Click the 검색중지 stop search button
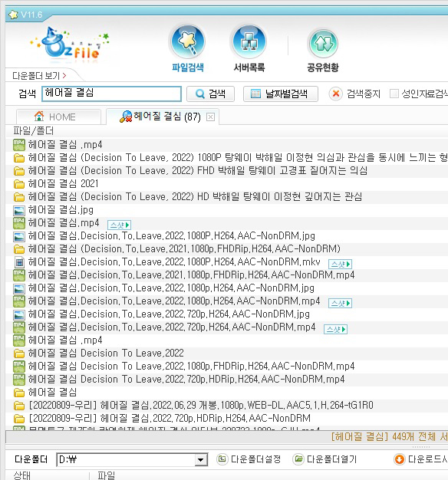Image resolution: width=448 pixels, height=480 pixels. pyautogui.click(x=354, y=94)
